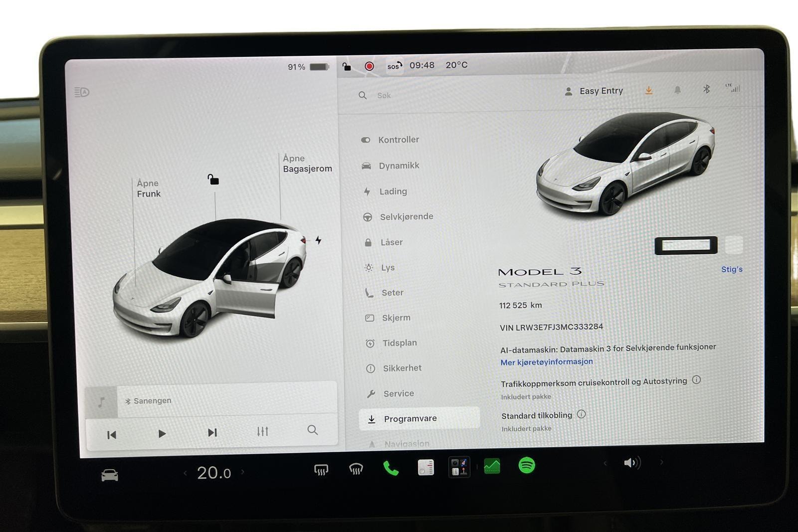Open the green phone app
798x532 pixels.
click(x=391, y=468)
